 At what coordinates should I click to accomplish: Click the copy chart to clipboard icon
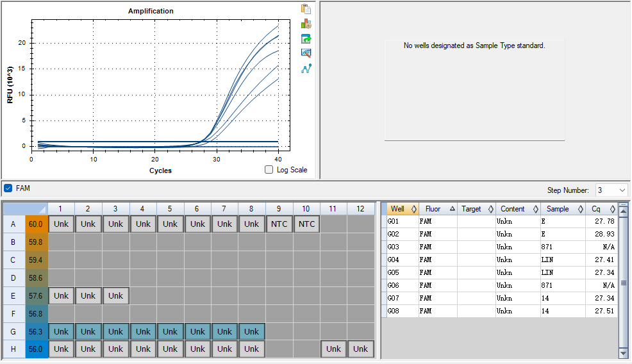point(306,9)
